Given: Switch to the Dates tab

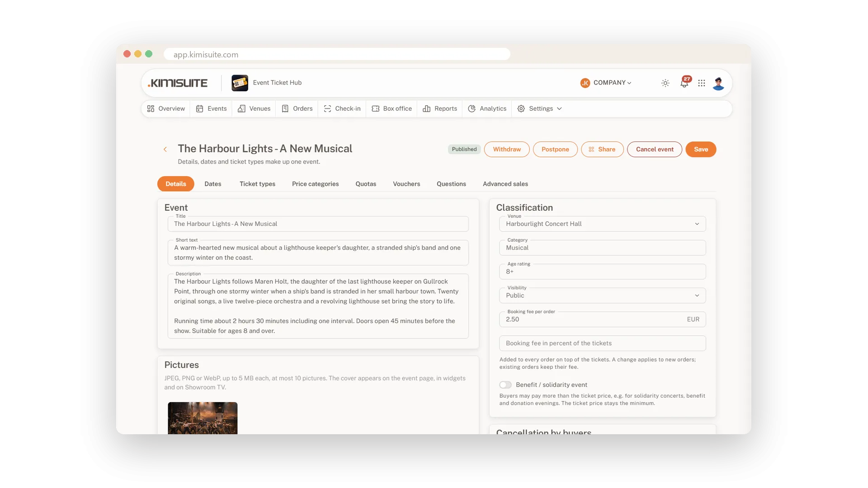Looking at the screenshot, I should click(x=213, y=184).
